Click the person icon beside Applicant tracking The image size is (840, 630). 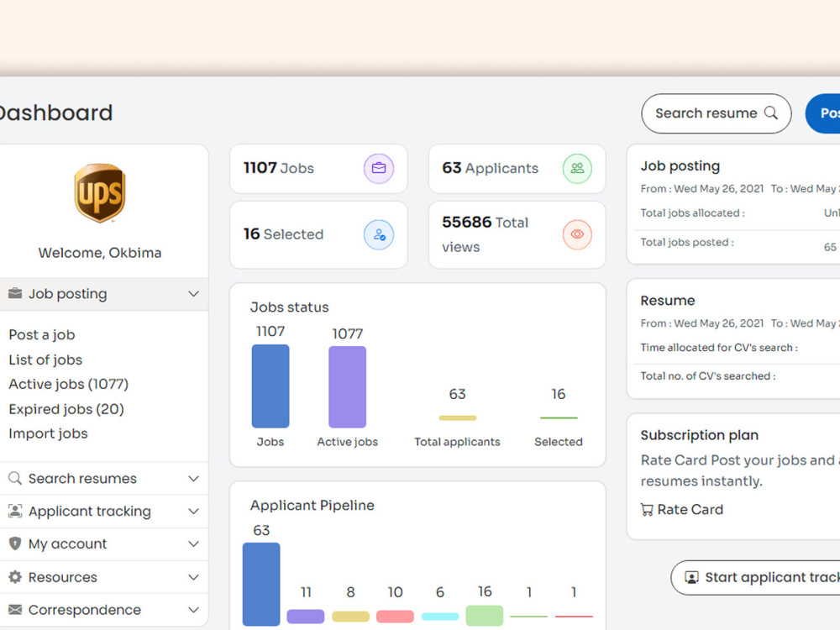[x=15, y=511]
